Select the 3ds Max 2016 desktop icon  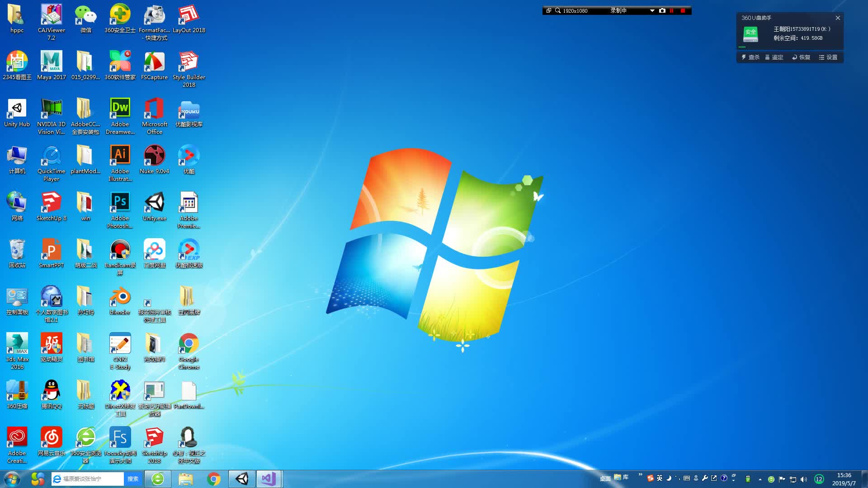[17, 352]
